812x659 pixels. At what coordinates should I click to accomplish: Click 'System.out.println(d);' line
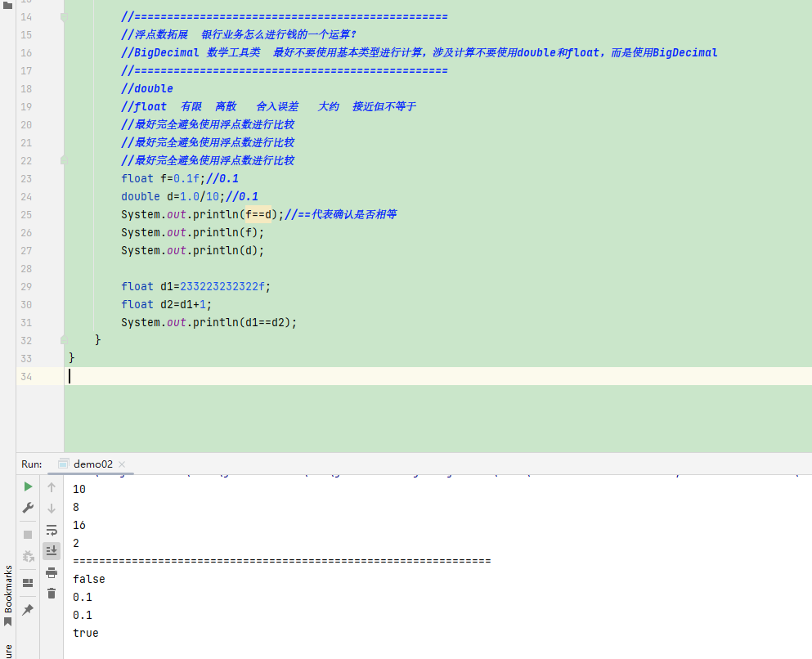[193, 250]
